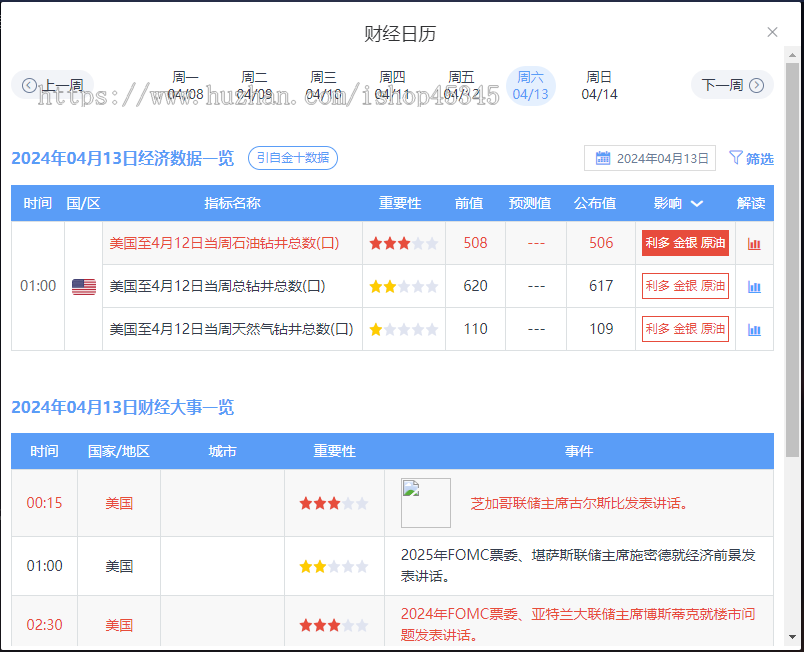Click the vertical scrollbar thumb
The image size is (804, 652).
(792, 260)
